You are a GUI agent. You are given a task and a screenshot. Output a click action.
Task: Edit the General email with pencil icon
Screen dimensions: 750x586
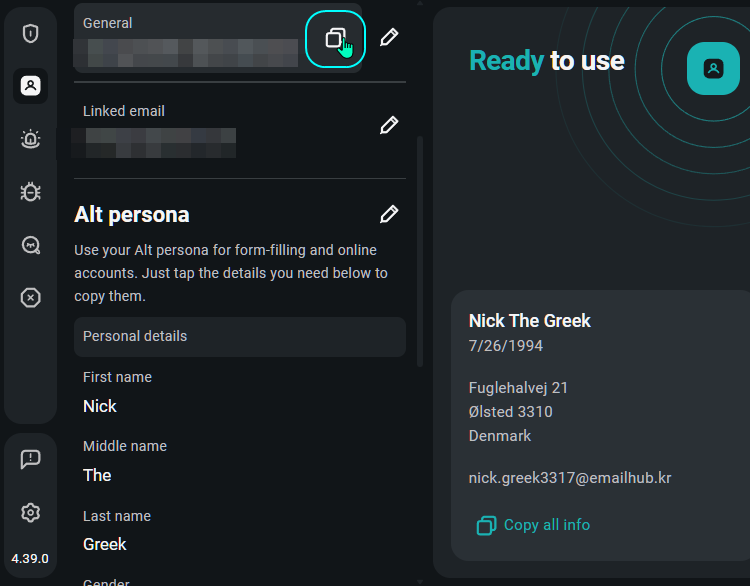pos(389,38)
